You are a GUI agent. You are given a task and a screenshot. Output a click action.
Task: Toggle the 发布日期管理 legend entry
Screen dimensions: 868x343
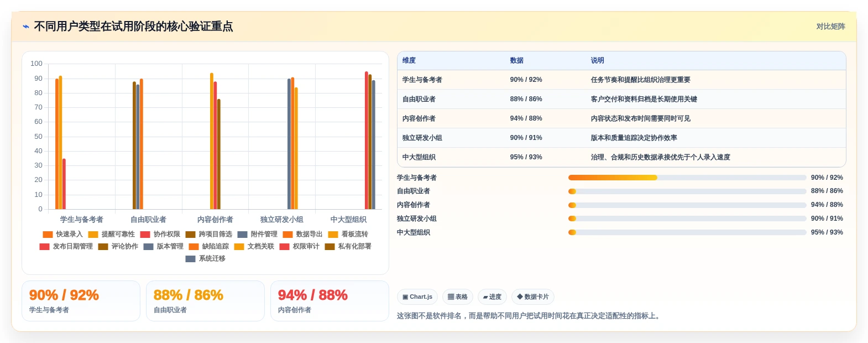point(66,247)
